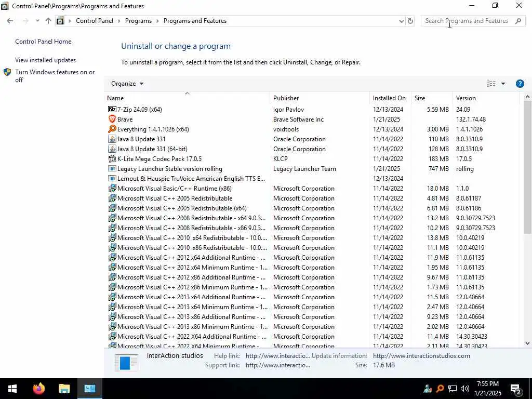532x399 pixels.
Task: Click the Everything search tray icon
Action: pyautogui.click(x=440, y=389)
